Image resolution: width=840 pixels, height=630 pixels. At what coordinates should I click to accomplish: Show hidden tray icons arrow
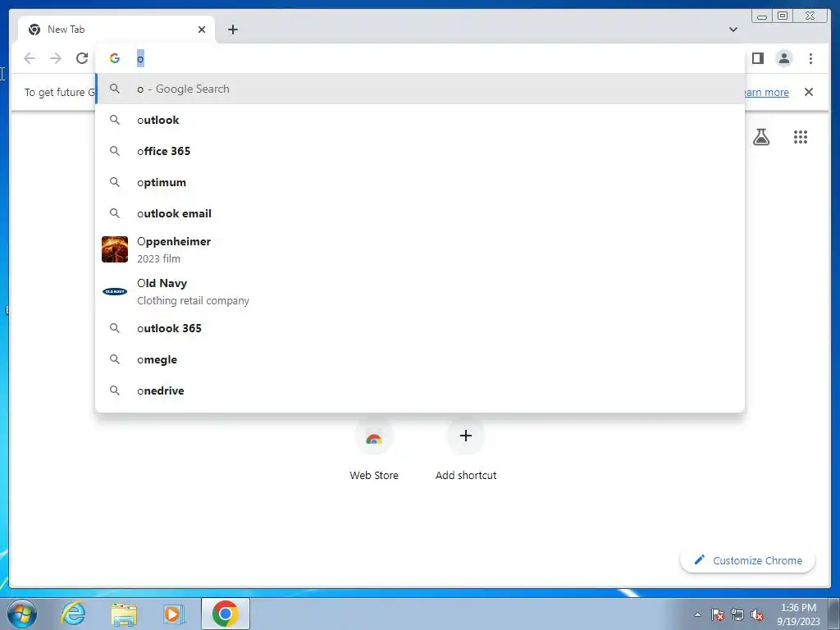pos(697,614)
